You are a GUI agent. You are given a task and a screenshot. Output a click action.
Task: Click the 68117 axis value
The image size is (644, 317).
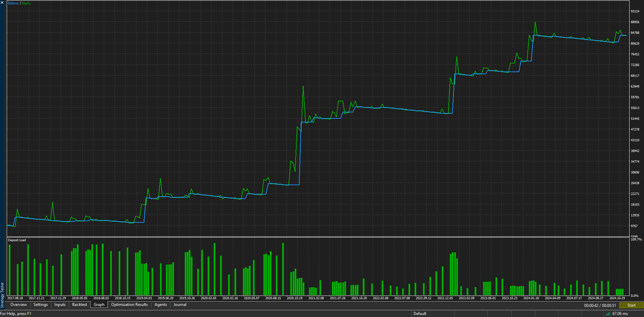point(635,76)
